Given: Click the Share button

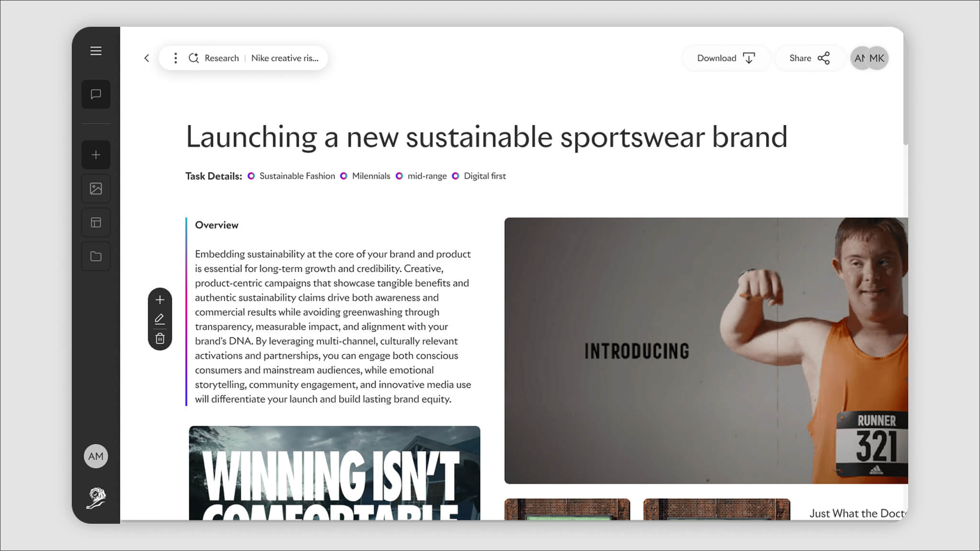Looking at the screenshot, I should (x=810, y=58).
